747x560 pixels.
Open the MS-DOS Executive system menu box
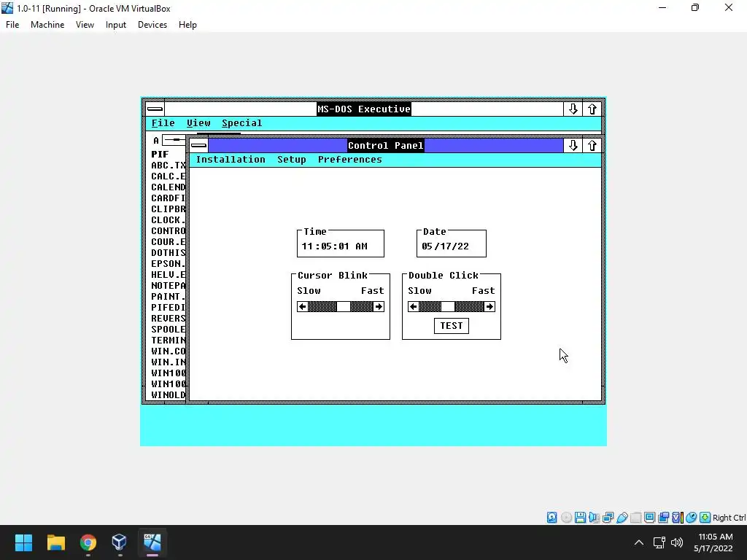click(155, 109)
